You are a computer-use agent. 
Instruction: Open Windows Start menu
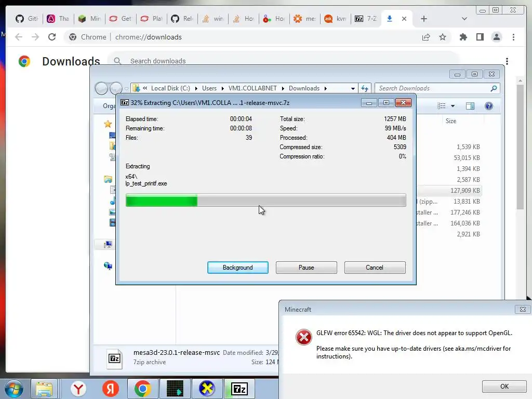click(14, 389)
